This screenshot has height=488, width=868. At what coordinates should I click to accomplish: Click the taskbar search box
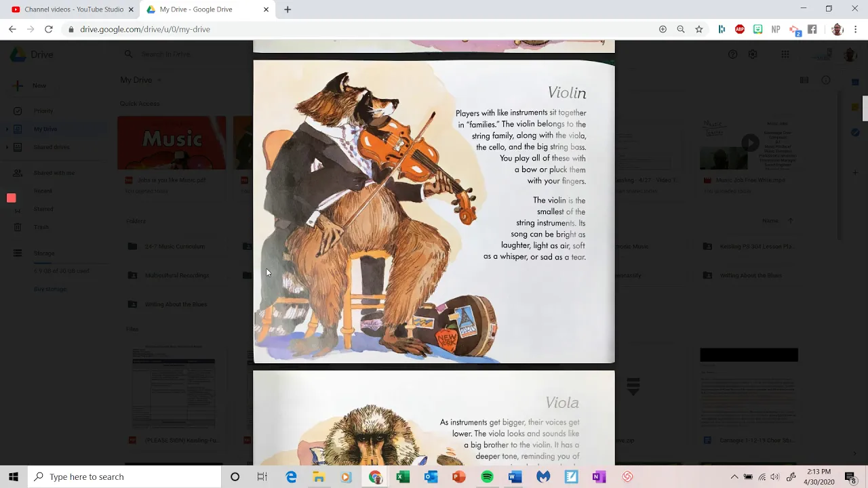(125, 476)
